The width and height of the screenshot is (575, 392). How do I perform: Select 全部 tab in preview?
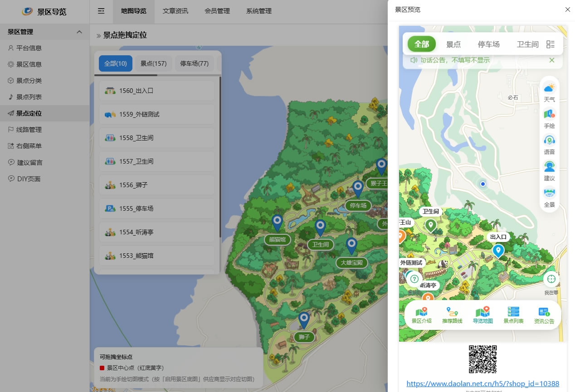click(x=422, y=44)
